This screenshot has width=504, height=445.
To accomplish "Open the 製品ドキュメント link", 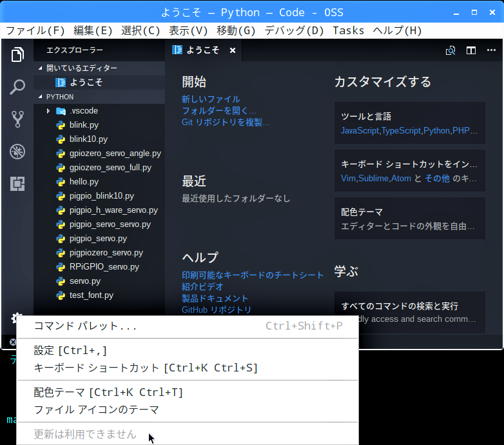I will (215, 299).
